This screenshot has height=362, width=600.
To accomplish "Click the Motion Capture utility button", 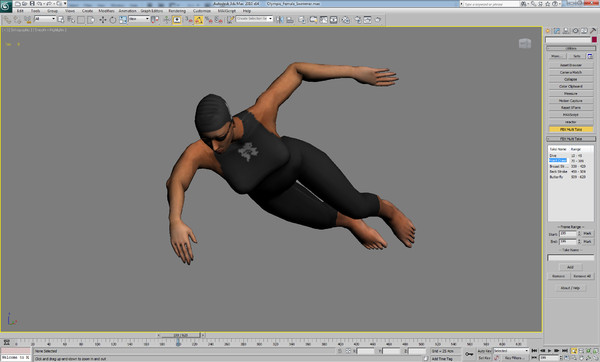I will coord(571,101).
